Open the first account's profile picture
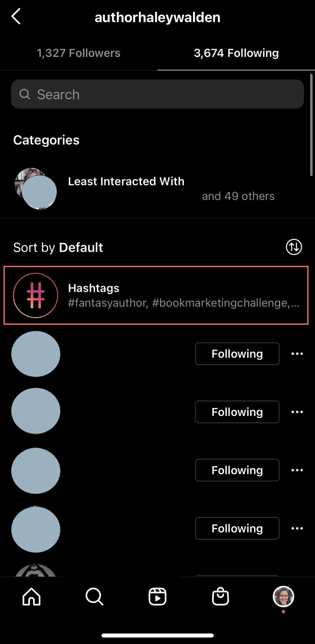This screenshot has height=644, width=315. (x=36, y=354)
